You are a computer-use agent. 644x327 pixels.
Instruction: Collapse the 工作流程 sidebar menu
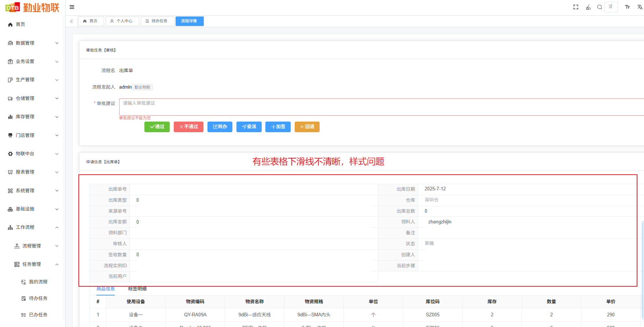click(x=32, y=227)
